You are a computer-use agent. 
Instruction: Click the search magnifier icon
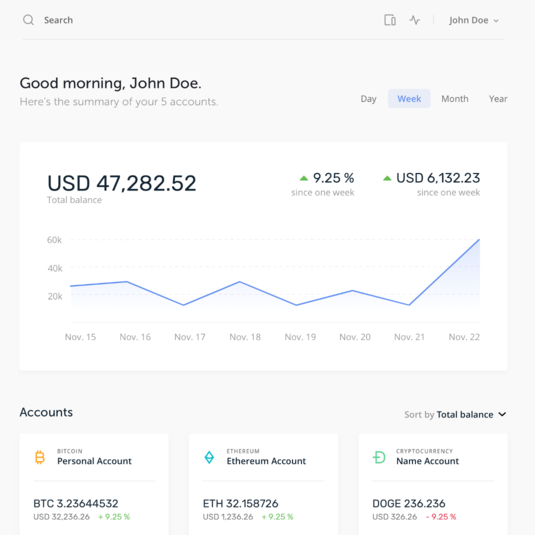tap(28, 20)
